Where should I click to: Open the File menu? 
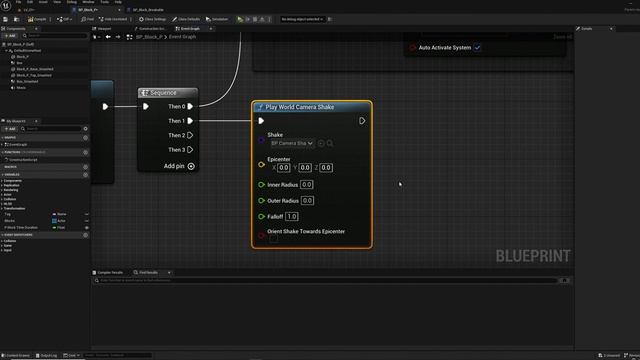(x=18, y=2)
